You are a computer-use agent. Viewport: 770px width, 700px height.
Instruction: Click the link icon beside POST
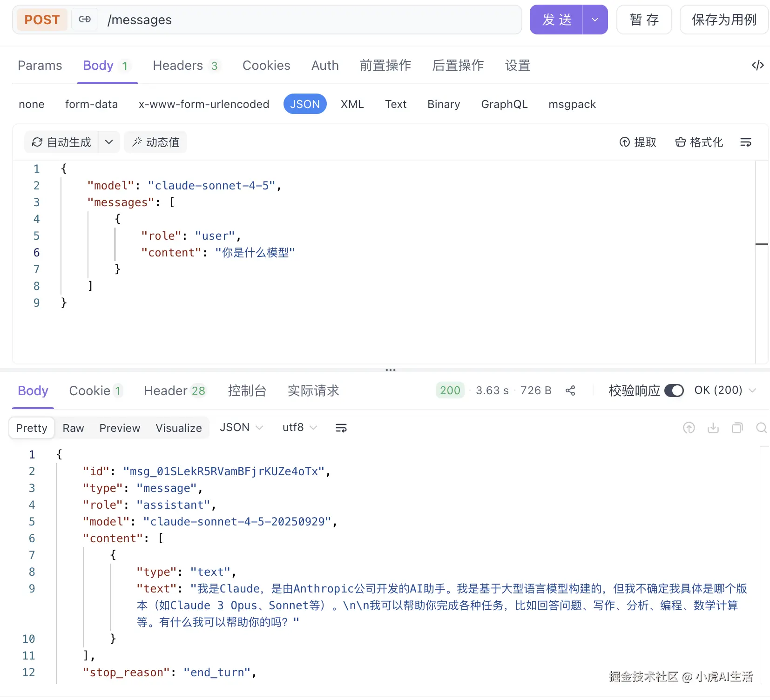pos(84,20)
